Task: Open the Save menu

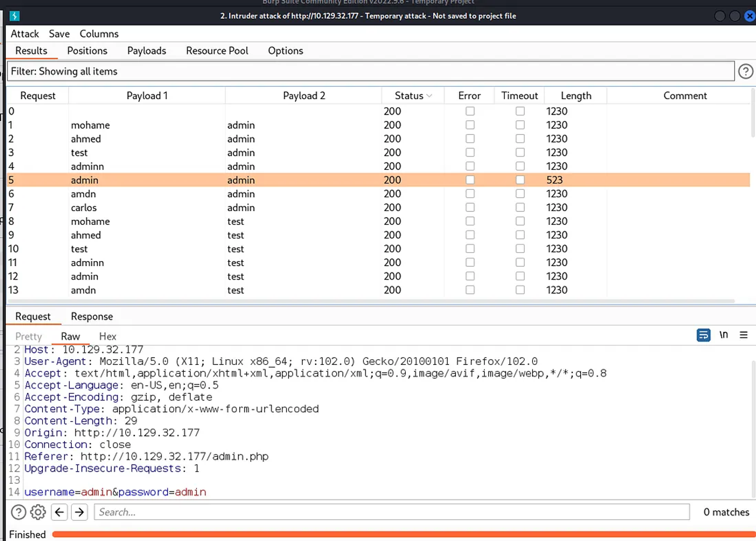Action: click(59, 34)
